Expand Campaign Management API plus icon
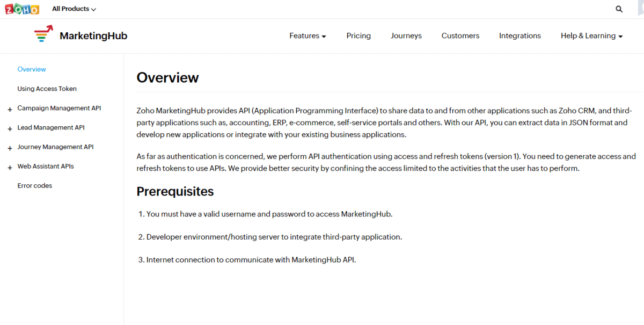Viewport: 644px width, 325px height. (x=10, y=110)
